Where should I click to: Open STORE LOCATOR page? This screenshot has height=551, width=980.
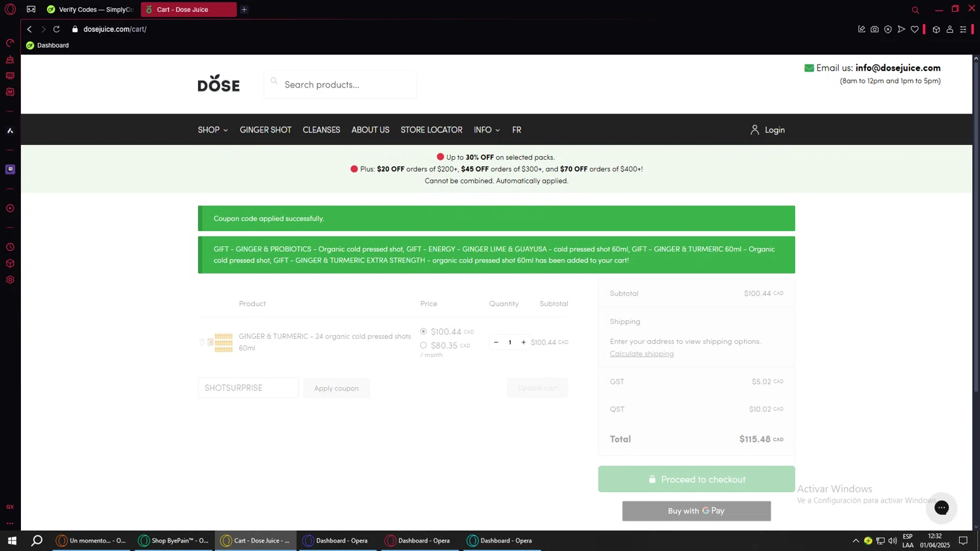click(x=431, y=130)
